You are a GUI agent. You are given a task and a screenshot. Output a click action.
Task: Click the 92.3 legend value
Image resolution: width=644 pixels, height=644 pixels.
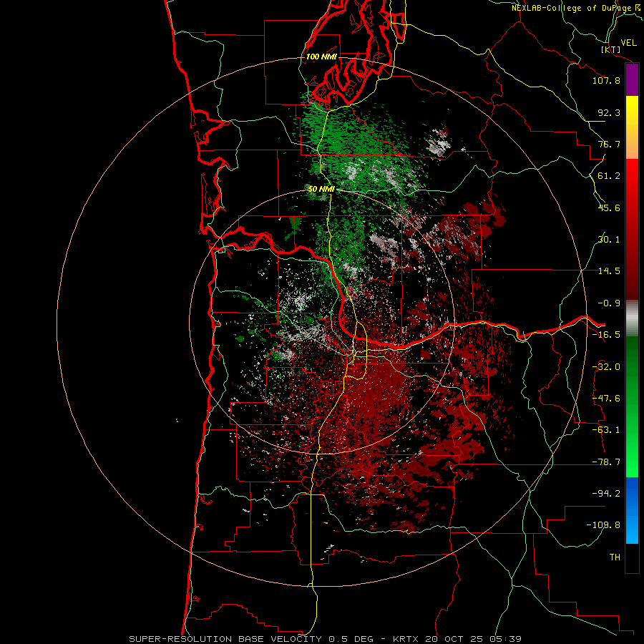[609, 112]
